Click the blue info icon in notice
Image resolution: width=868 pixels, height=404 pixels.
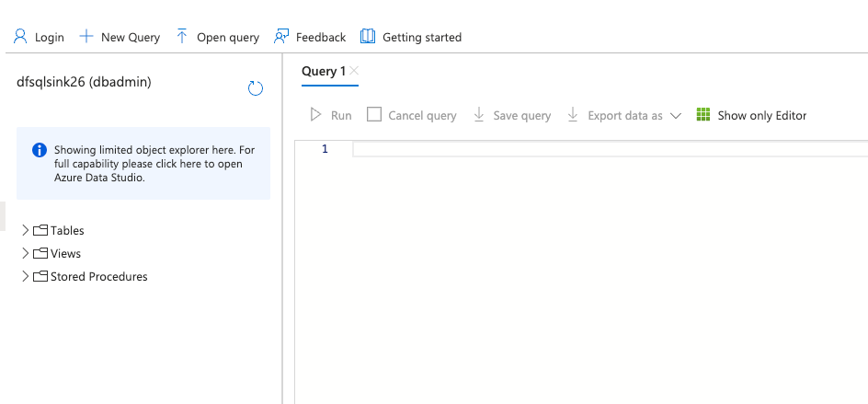40,150
